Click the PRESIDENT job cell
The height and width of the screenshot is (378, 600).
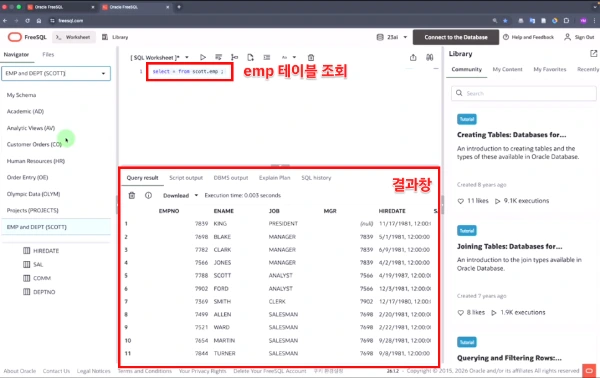[283, 223]
